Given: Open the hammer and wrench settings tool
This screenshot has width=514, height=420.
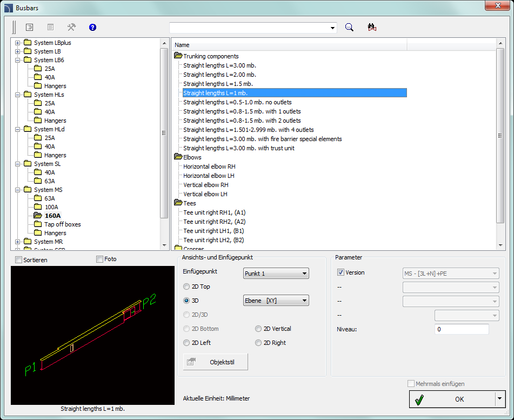Looking at the screenshot, I should pos(71,27).
